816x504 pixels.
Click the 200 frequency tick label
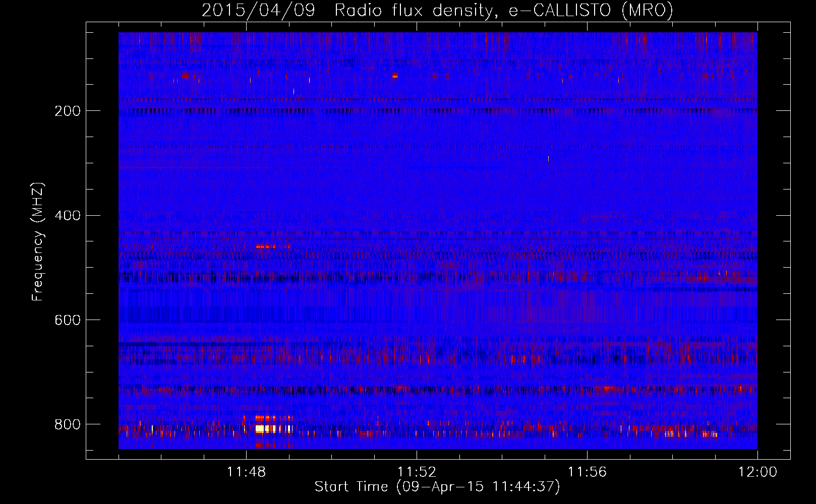[x=68, y=111]
